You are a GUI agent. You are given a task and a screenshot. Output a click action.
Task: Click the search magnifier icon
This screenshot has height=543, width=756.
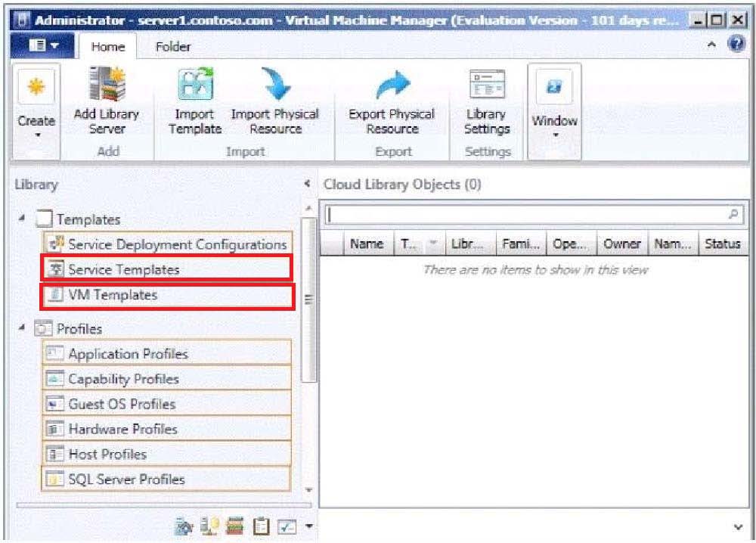(x=733, y=213)
